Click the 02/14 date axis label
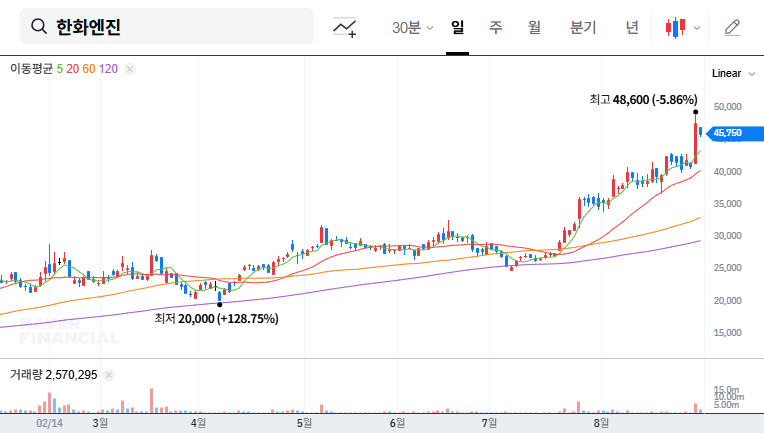The height and width of the screenshot is (433, 764). (49, 423)
